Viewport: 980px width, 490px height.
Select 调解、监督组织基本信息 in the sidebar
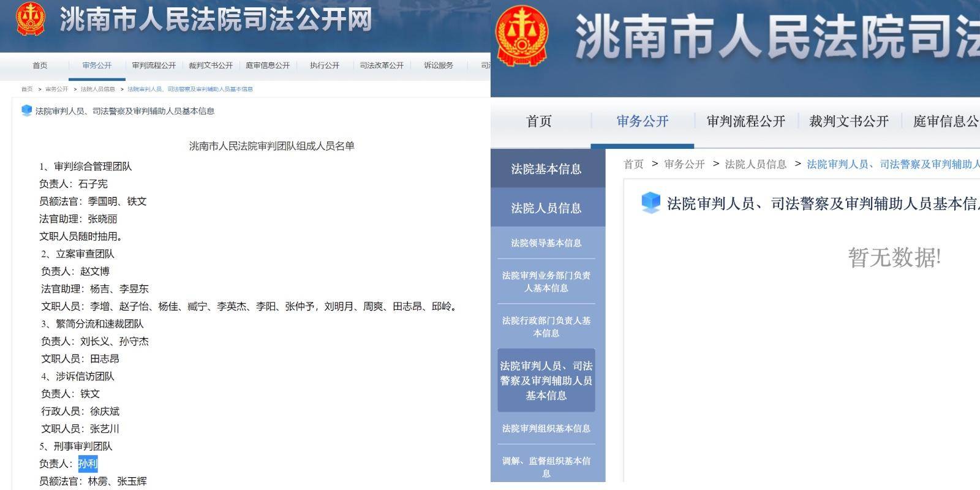click(x=546, y=467)
